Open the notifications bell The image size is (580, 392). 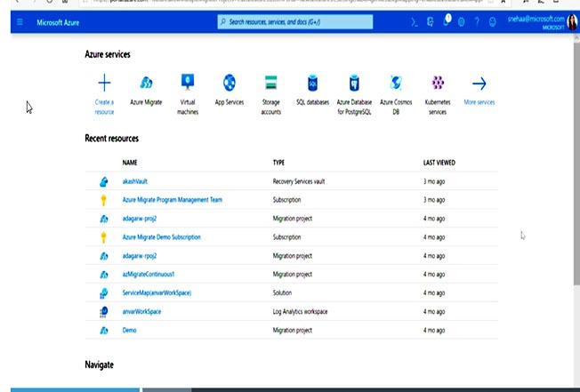[x=446, y=21]
